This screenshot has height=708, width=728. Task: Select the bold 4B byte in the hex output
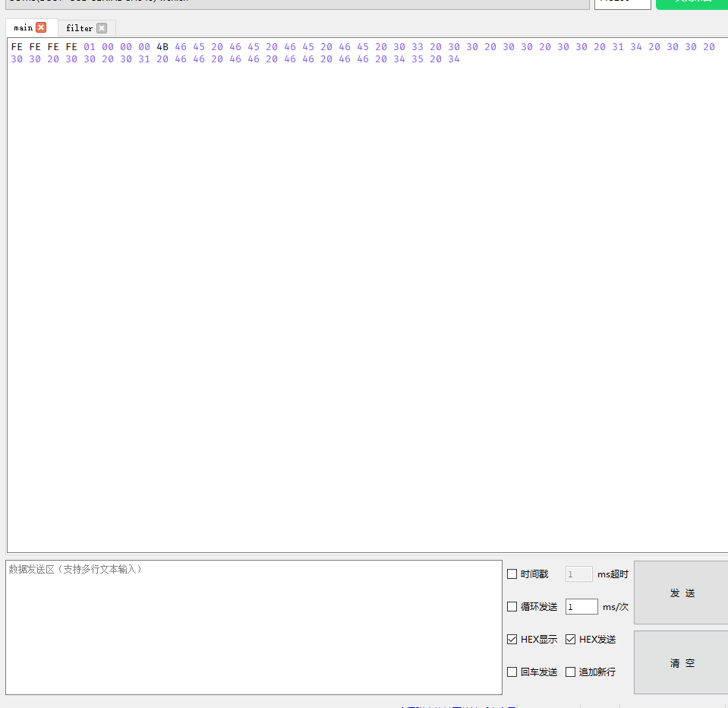click(162, 47)
